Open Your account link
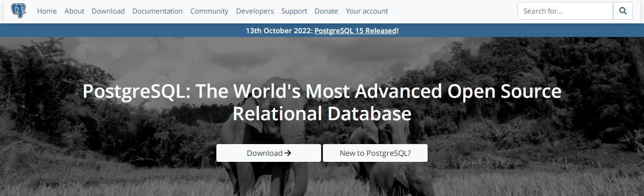This screenshot has width=644, height=196. [x=367, y=11]
